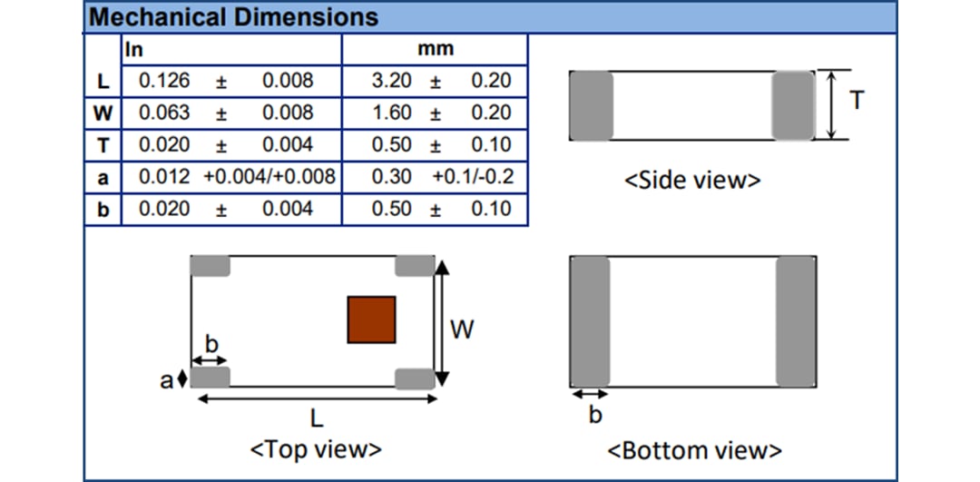Click the Mechanical Dimensions title header
This screenshot has height=482, width=980.
pos(234,17)
